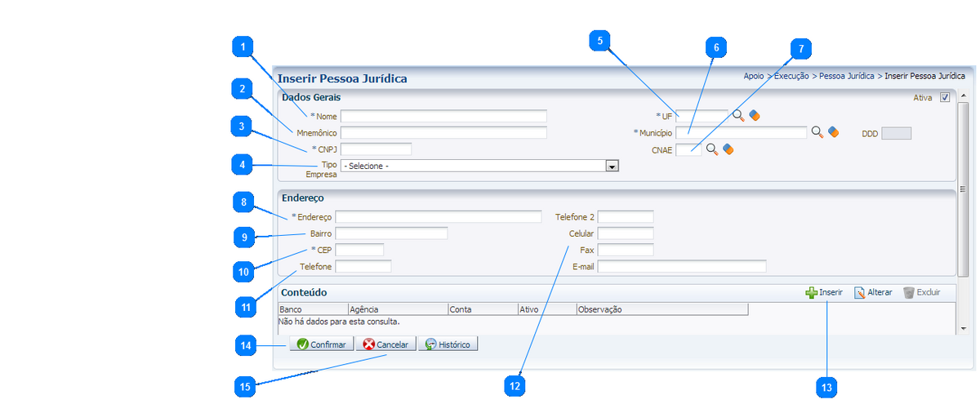Search CNAE using the magnifier icon
This screenshot has height=404, width=980.
click(712, 149)
